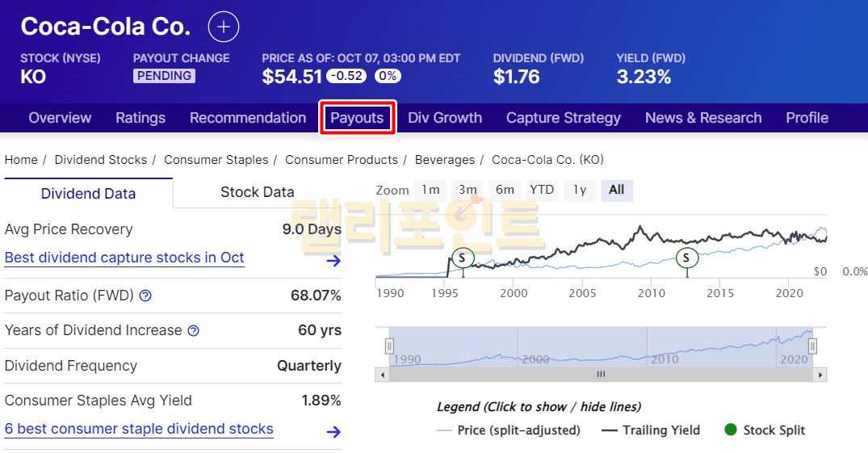Open Best dividend capture stocks in Oct link
Viewport: 868px width, 453px height.
[124, 258]
